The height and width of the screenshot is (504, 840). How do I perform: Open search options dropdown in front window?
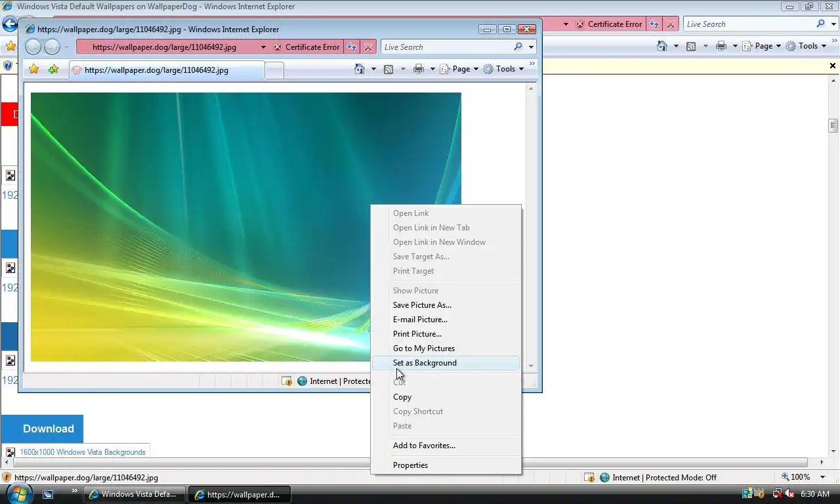[x=531, y=47]
